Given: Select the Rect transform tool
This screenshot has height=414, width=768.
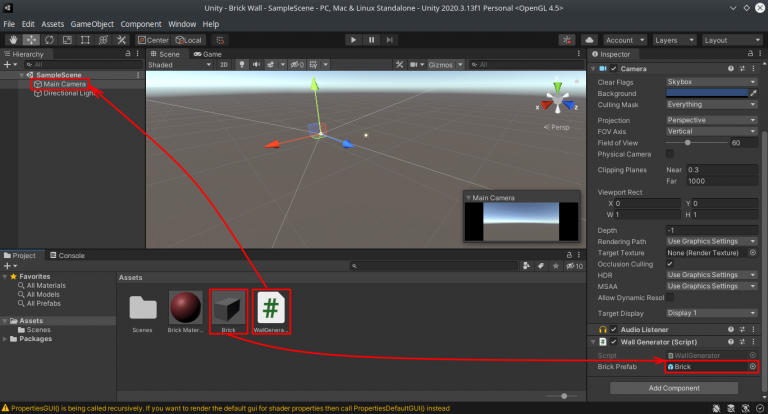Looking at the screenshot, I should [x=85, y=40].
